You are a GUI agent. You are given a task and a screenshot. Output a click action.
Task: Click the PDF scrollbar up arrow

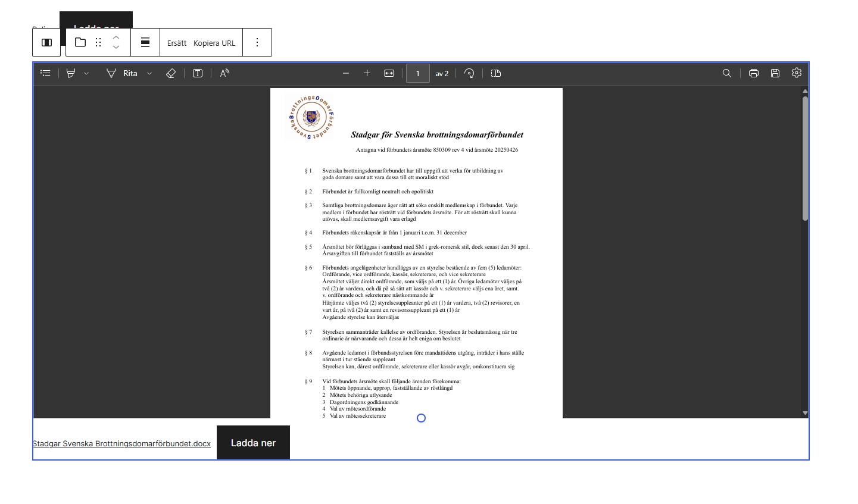[x=805, y=91]
